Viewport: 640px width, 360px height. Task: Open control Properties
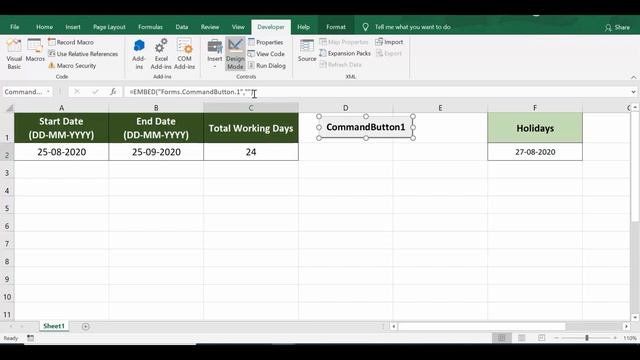266,42
